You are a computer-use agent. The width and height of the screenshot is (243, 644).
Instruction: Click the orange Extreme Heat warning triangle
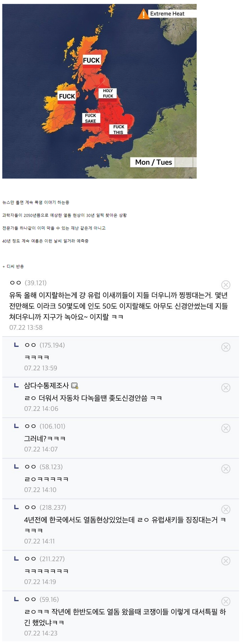coord(143,14)
